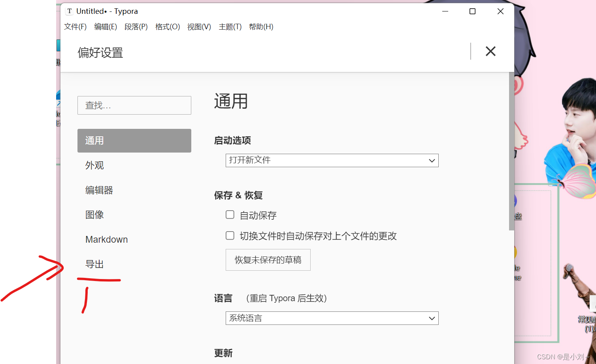596x364 pixels.
Task: Enable auto-save when switching files
Action: tap(230, 235)
